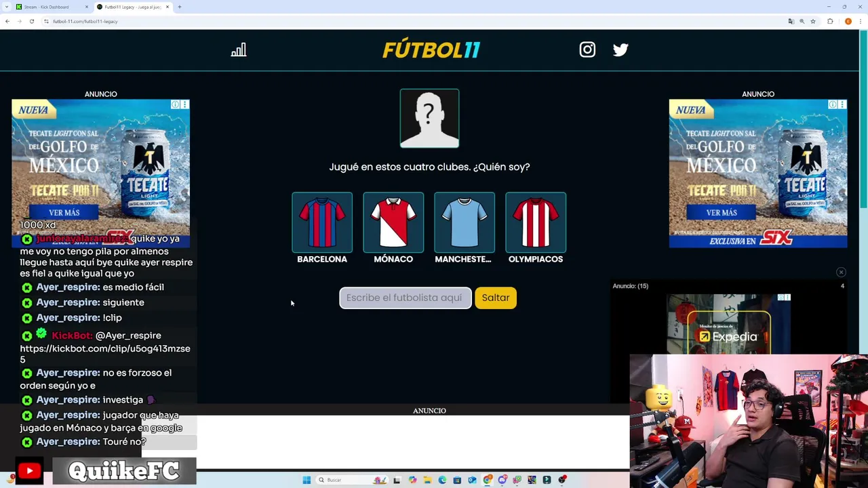
Task: Open Chrome taskbar icon
Action: 487,480
